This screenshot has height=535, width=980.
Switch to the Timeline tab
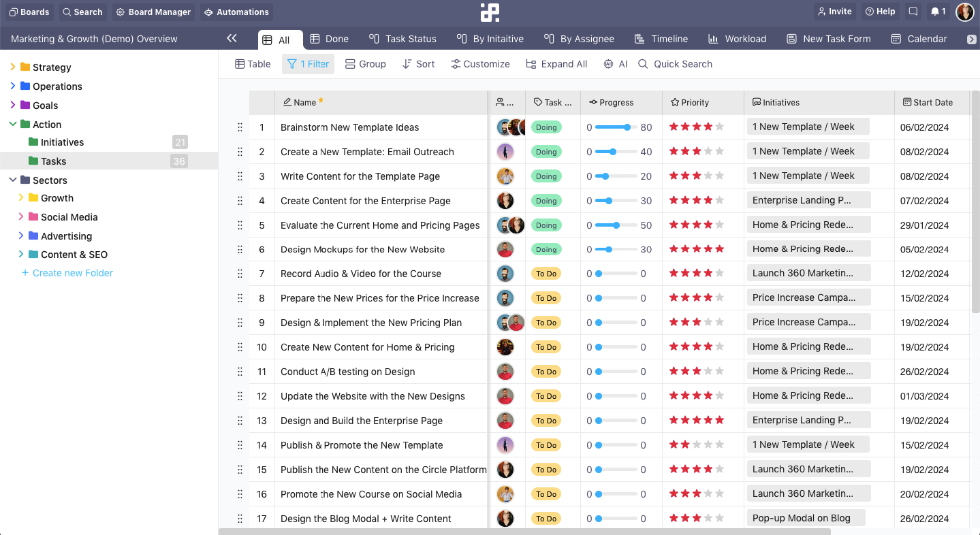(x=661, y=39)
